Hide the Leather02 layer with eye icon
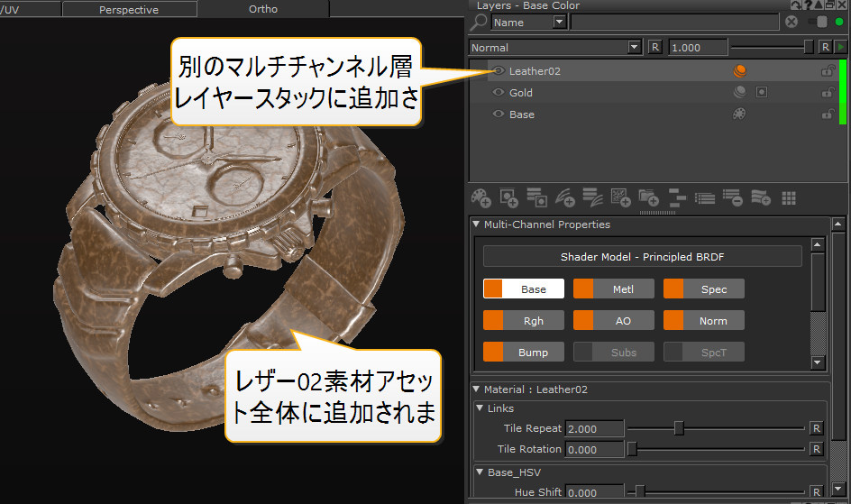Screen dimensions: 851x504 click(499, 70)
